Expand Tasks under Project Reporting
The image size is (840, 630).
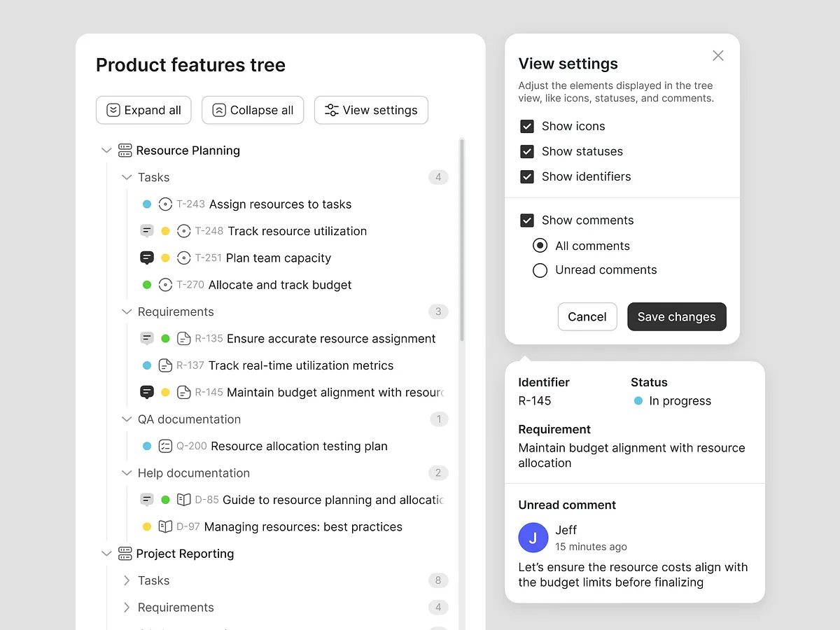[127, 580]
